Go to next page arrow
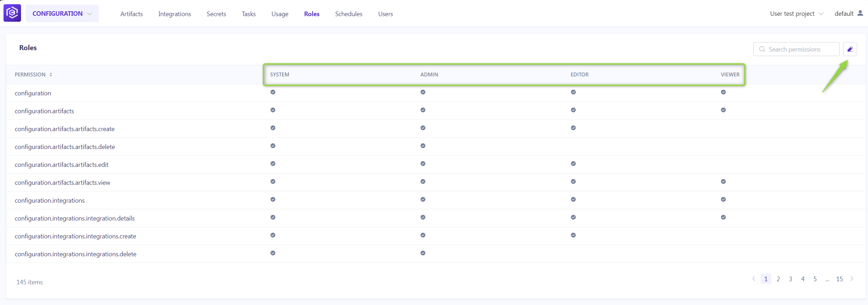868x305 pixels. pos(852,279)
